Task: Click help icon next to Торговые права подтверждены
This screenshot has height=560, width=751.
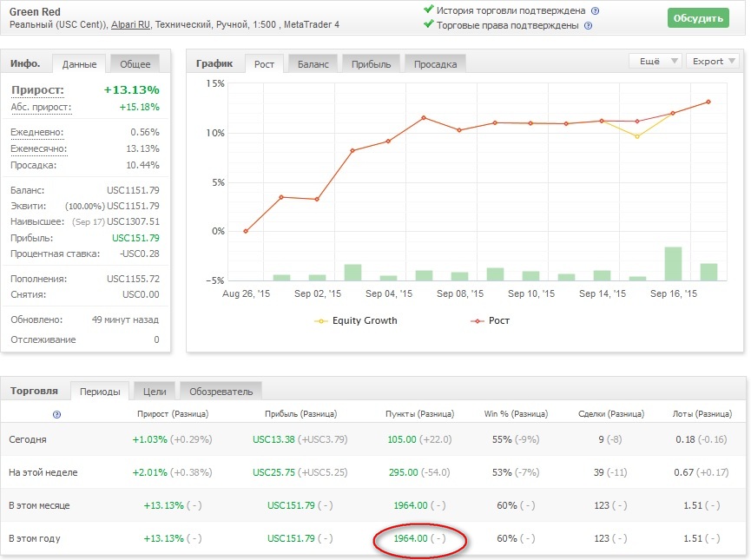Action: click(x=588, y=26)
